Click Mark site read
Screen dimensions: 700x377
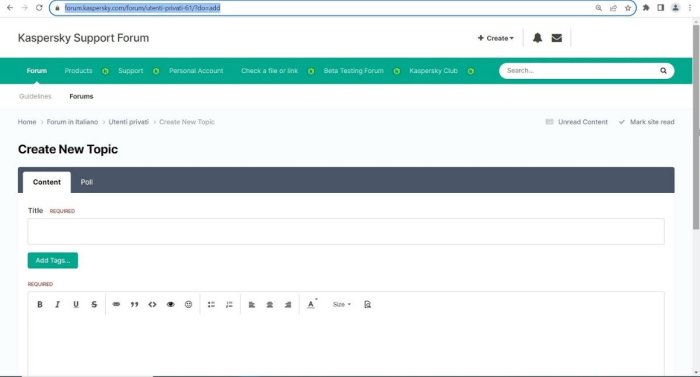pyautogui.click(x=647, y=122)
